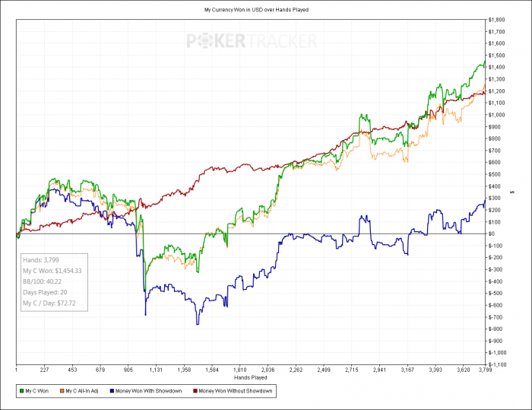Viewport: 532px width, 410px height.
Task: Click the blue Money Won With Showdown swatch
Action: (x=112, y=391)
